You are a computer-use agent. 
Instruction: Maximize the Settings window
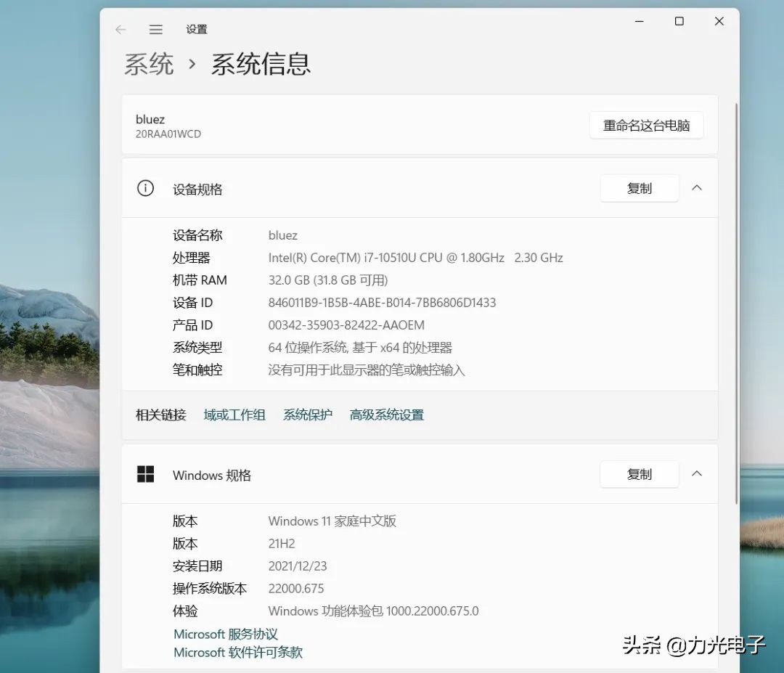[x=679, y=22]
